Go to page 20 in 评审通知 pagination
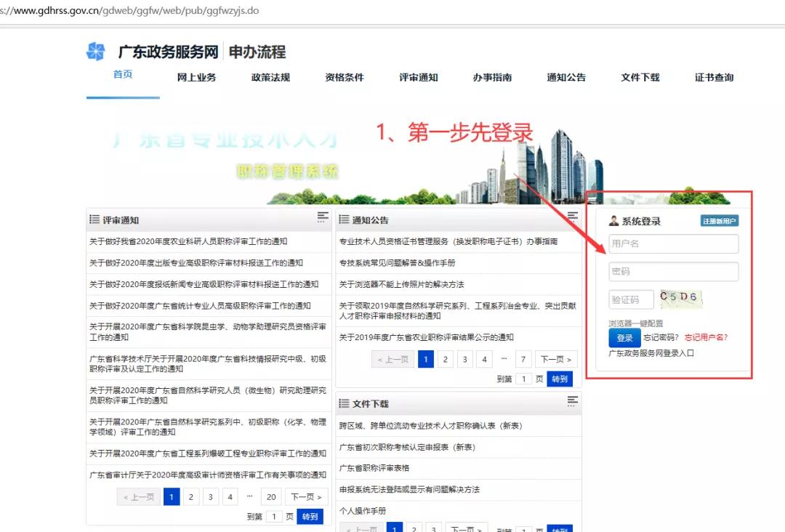 click(272, 497)
